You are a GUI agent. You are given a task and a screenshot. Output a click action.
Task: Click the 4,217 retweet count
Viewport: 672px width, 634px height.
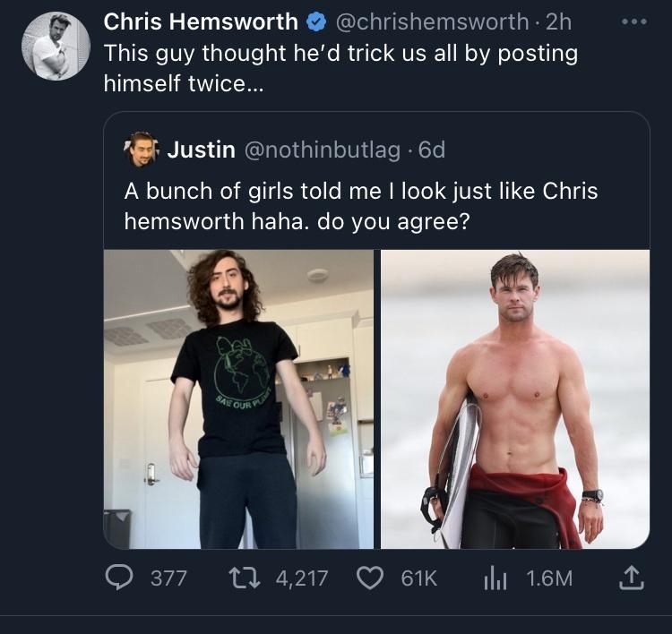302,578
